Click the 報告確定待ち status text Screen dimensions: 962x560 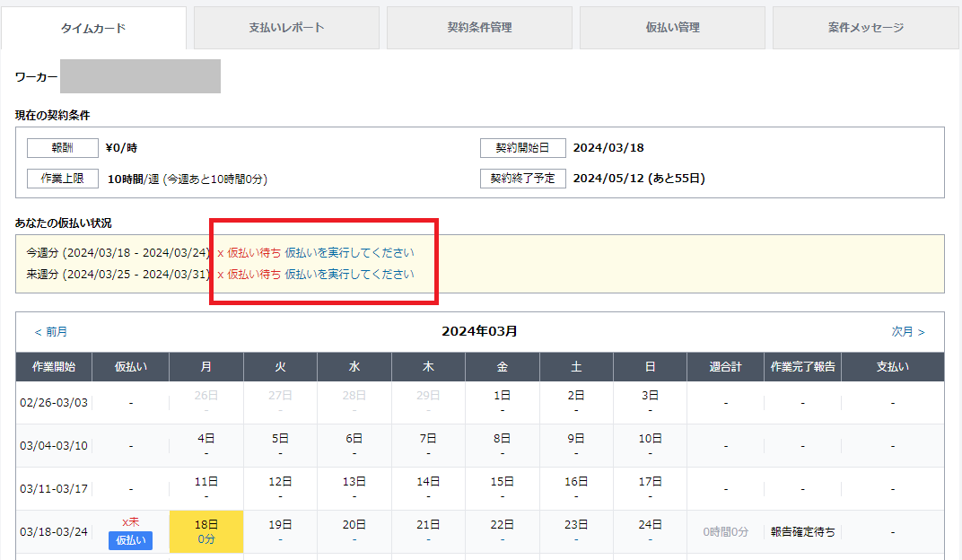tap(802, 532)
